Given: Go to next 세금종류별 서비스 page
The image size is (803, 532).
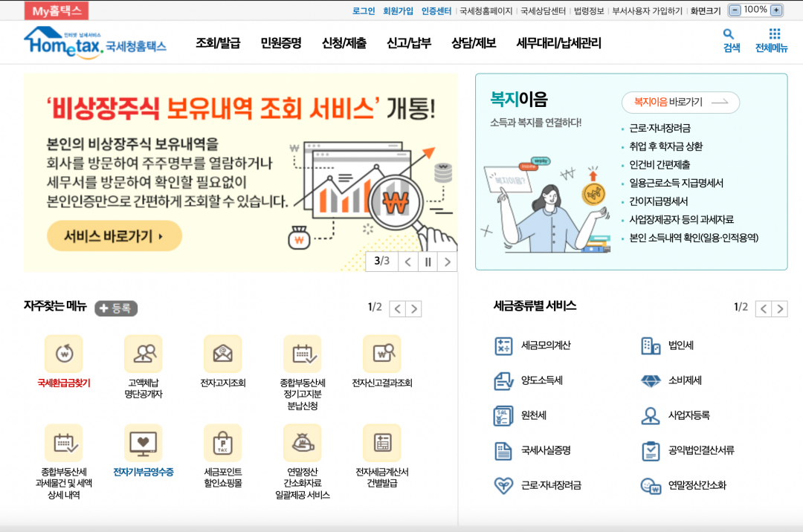Looking at the screenshot, I should pos(780,309).
